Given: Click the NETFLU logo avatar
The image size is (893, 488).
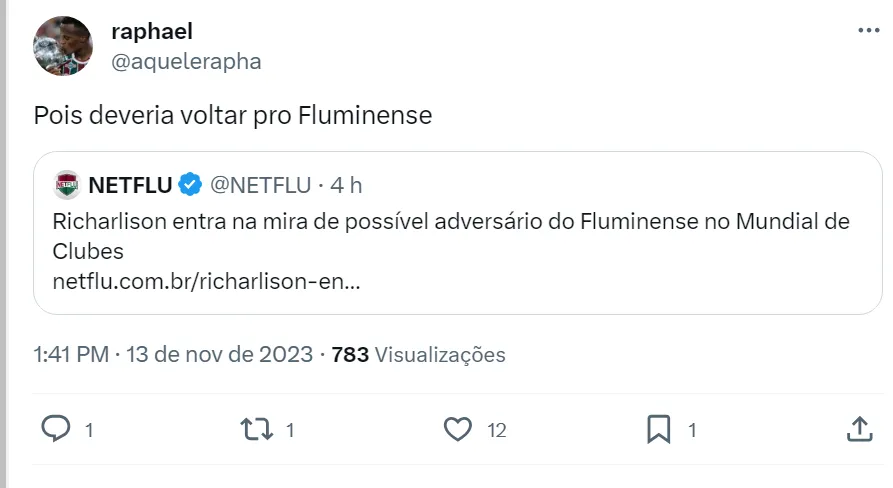Looking at the screenshot, I should pyautogui.click(x=67, y=185).
